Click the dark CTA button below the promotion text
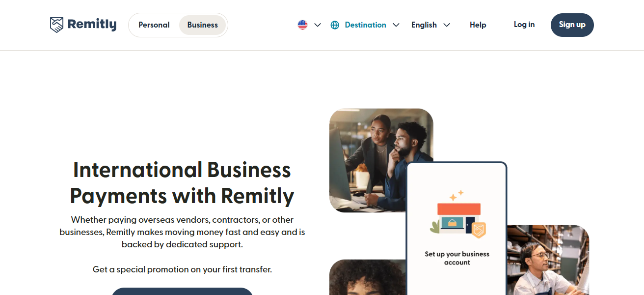The image size is (644, 295). (182, 293)
